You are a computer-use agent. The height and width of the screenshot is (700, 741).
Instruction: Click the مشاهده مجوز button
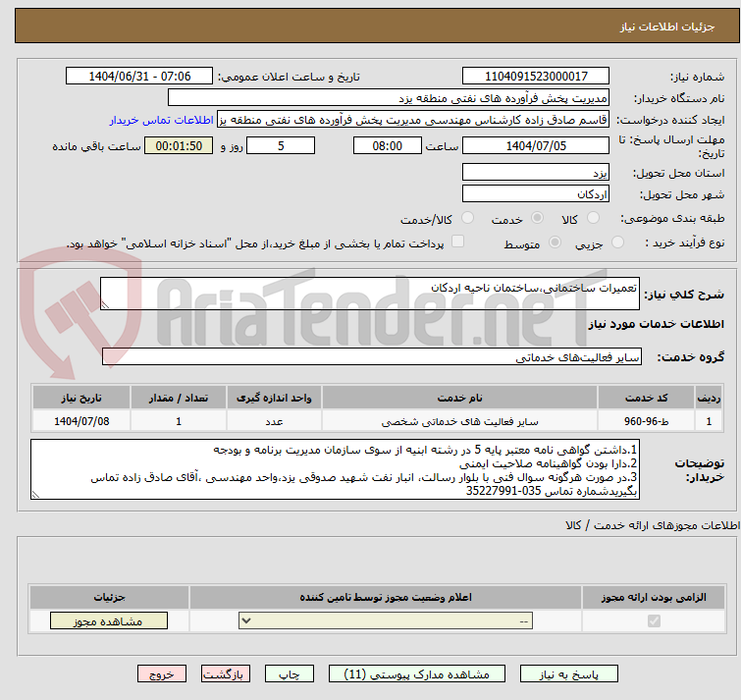tap(109, 621)
